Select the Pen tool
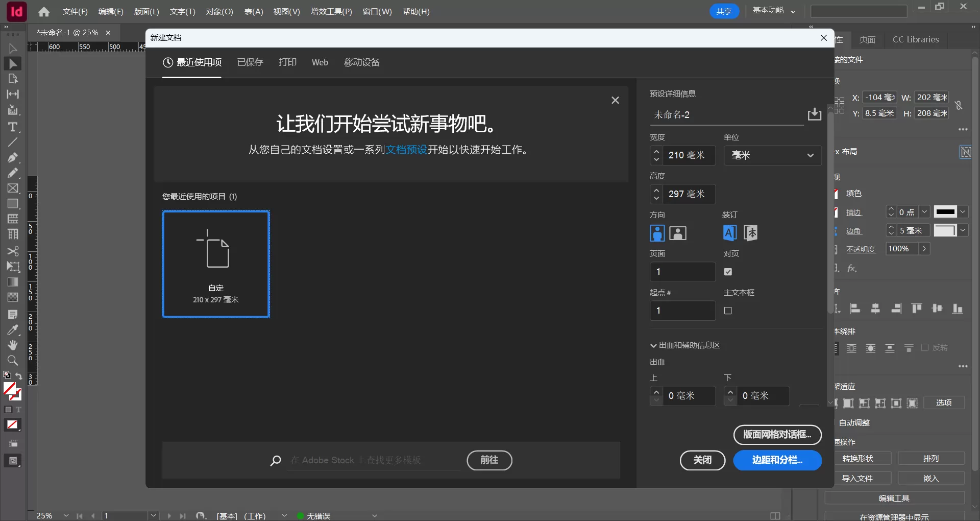Screen dimensions: 980x521 (13, 157)
